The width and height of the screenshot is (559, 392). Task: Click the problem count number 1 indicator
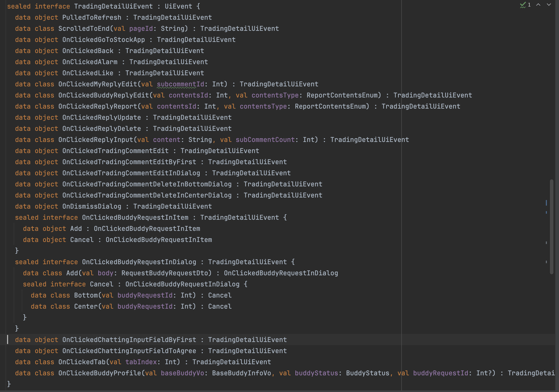coord(529,5)
